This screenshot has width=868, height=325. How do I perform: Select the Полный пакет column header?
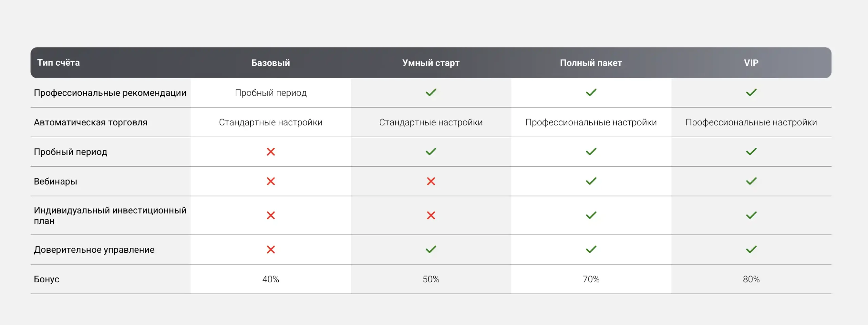(x=591, y=63)
